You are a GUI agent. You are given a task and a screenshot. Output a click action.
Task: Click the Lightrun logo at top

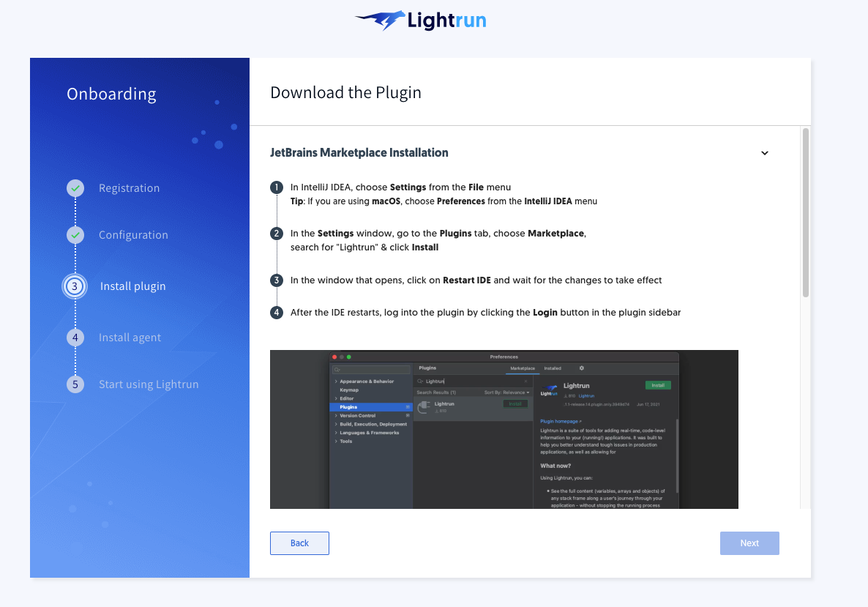(x=421, y=21)
